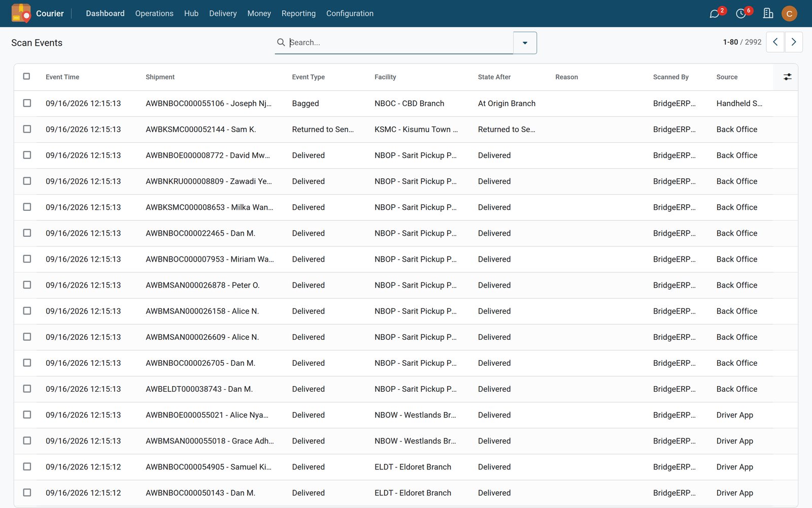
Task: Open the user avatar menu labeled C
Action: (789, 14)
